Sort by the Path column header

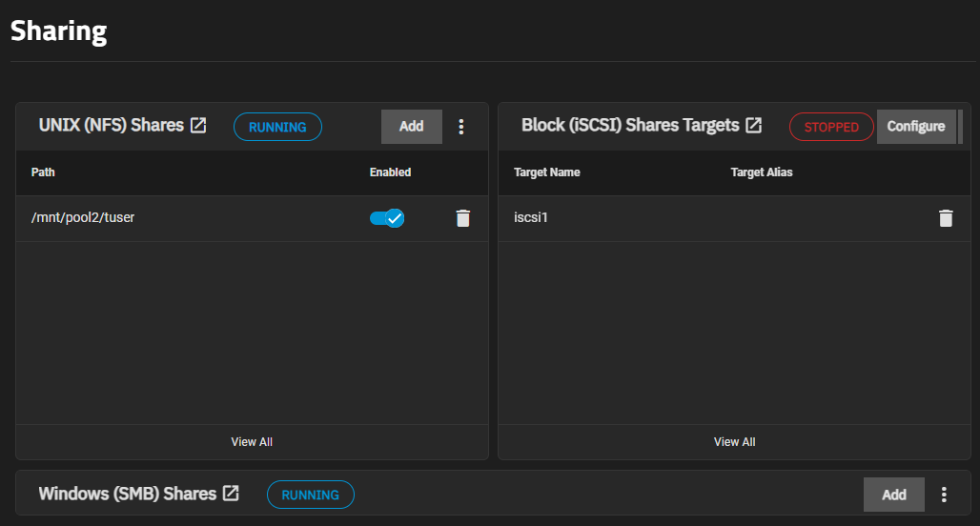tap(44, 172)
